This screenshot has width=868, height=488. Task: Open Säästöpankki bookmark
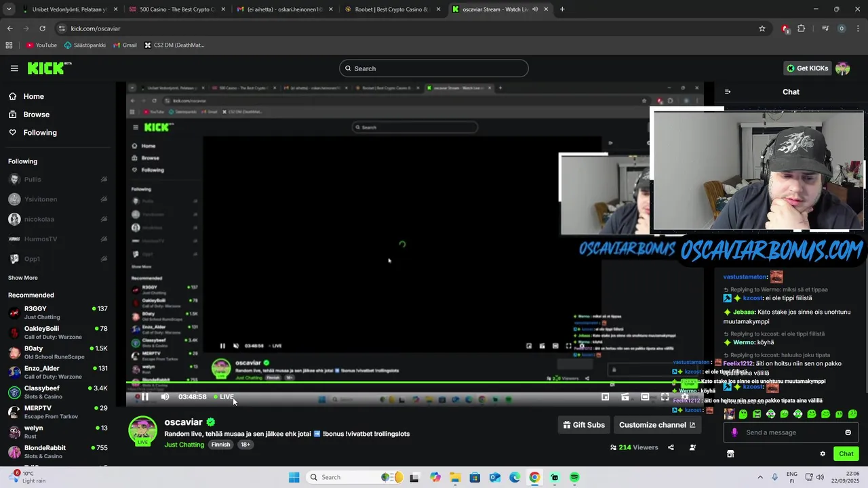coord(85,45)
